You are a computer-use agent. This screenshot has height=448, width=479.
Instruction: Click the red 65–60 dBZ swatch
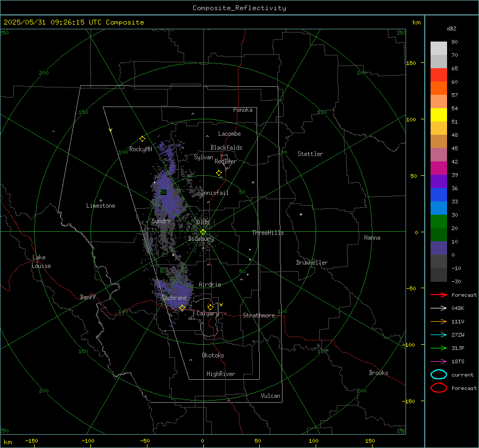[439, 75]
